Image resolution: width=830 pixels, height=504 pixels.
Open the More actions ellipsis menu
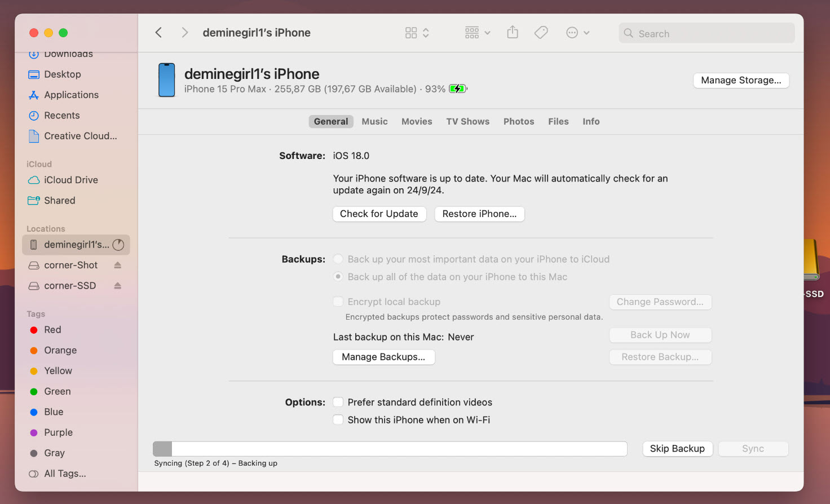pyautogui.click(x=577, y=33)
